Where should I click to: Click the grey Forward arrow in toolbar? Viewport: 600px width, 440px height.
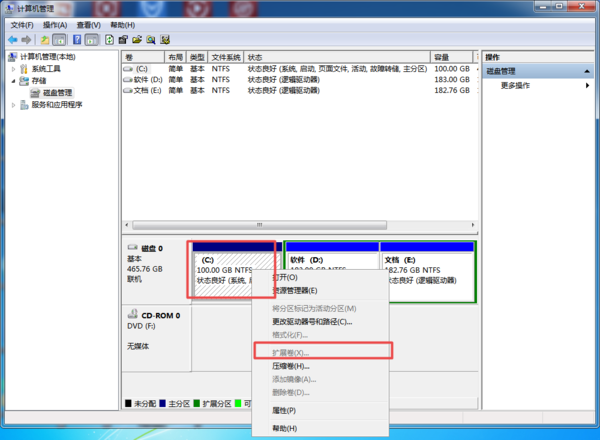[x=26, y=39]
